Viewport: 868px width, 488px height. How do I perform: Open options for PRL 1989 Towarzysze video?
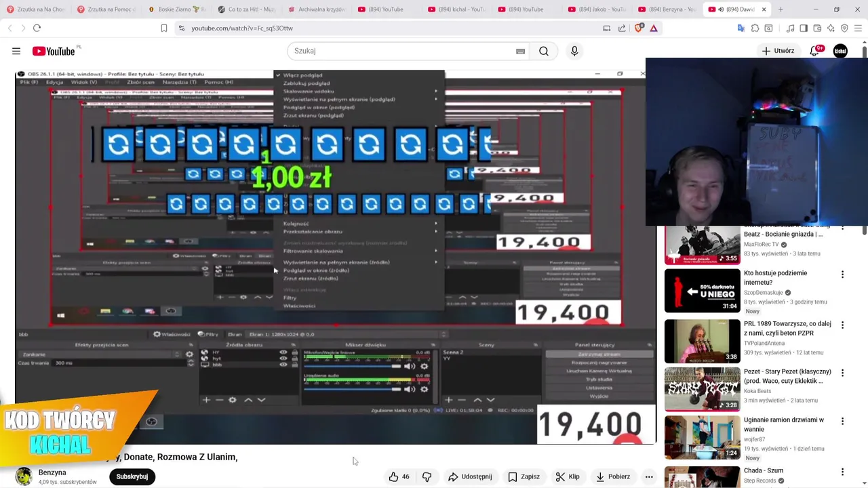coord(842,325)
